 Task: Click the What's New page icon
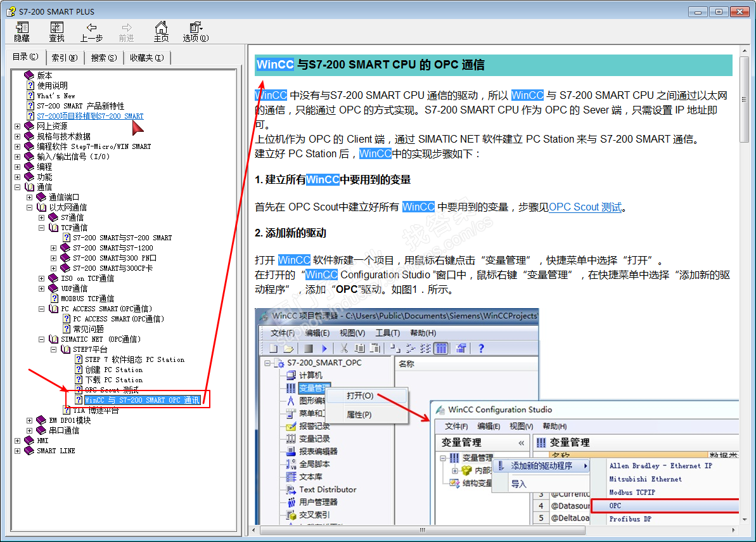pyautogui.click(x=30, y=96)
